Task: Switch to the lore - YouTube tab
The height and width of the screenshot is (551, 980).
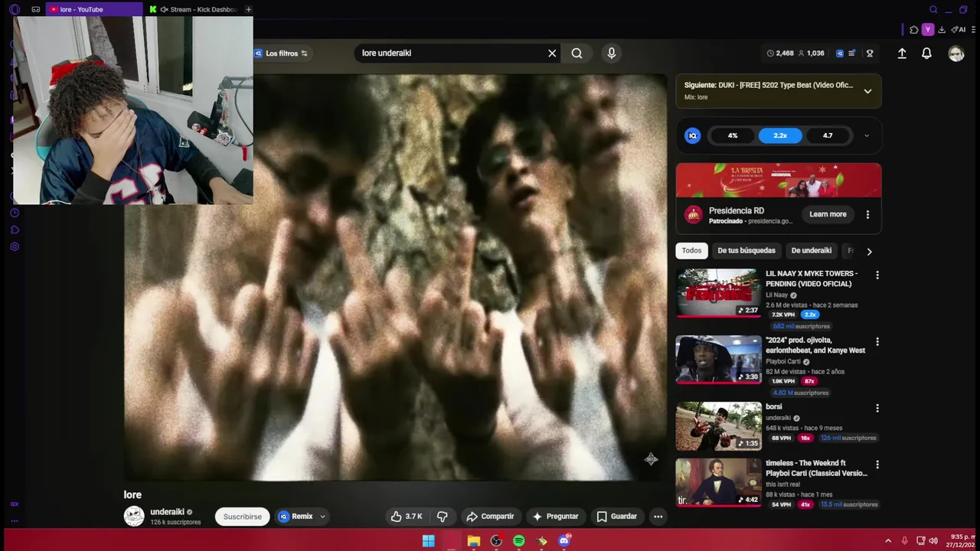Action: (x=93, y=9)
